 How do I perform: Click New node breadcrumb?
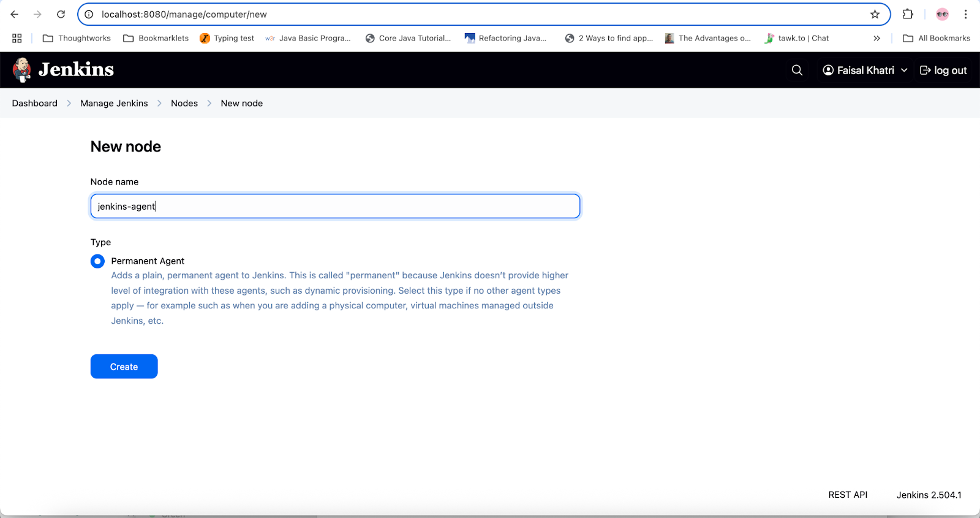(x=241, y=103)
